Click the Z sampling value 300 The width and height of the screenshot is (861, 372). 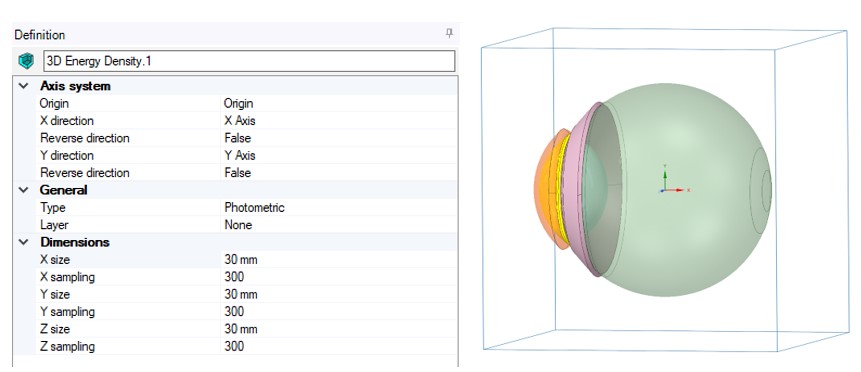(x=339, y=347)
